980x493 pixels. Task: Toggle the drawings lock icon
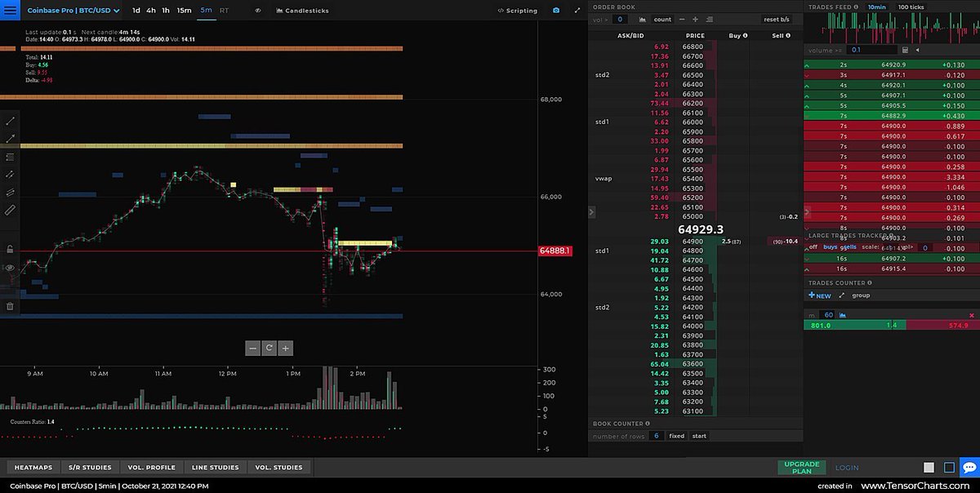tap(10, 249)
